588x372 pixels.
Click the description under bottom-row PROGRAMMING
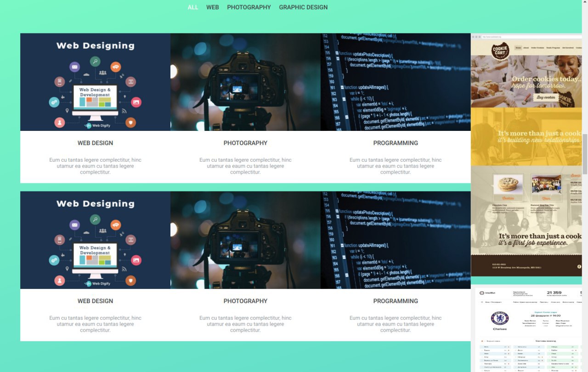pos(396,324)
